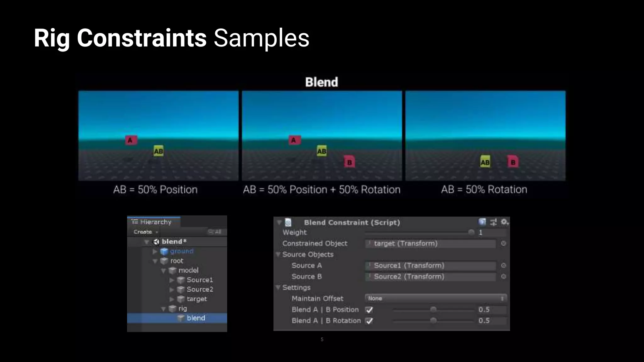This screenshot has height=362, width=644.
Task: Select the highlighted blend row in Hierarchy
Action: (x=177, y=318)
